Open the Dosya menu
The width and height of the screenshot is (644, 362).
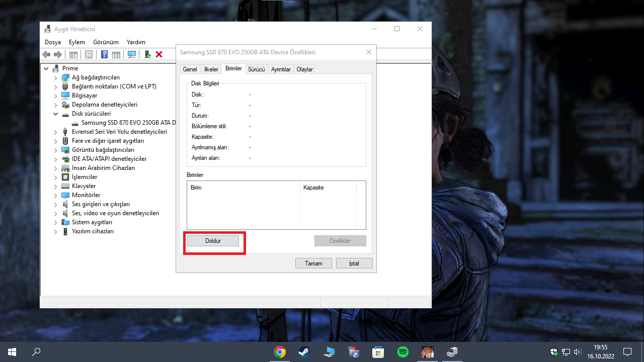pyautogui.click(x=53, y=42)
